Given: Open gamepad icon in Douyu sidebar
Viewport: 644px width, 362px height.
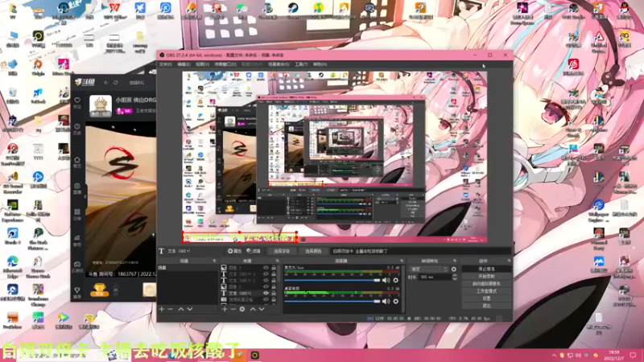Looking at the screenshot, I should point(77,265).
